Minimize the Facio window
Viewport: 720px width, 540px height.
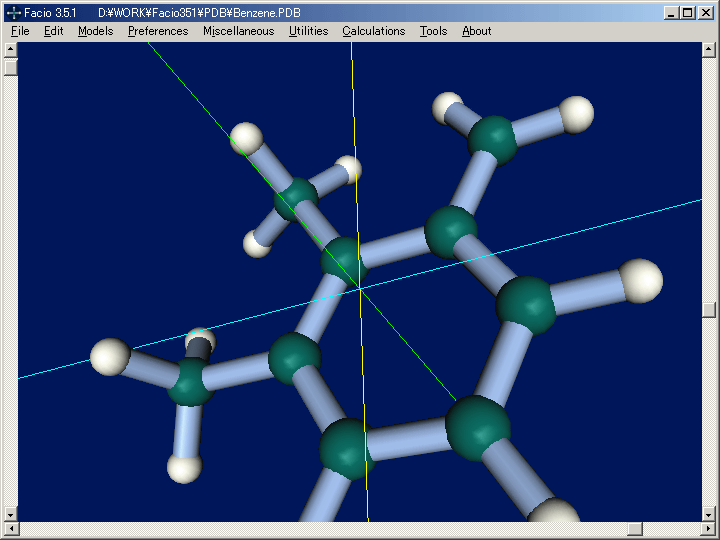(x=671, y=13)
